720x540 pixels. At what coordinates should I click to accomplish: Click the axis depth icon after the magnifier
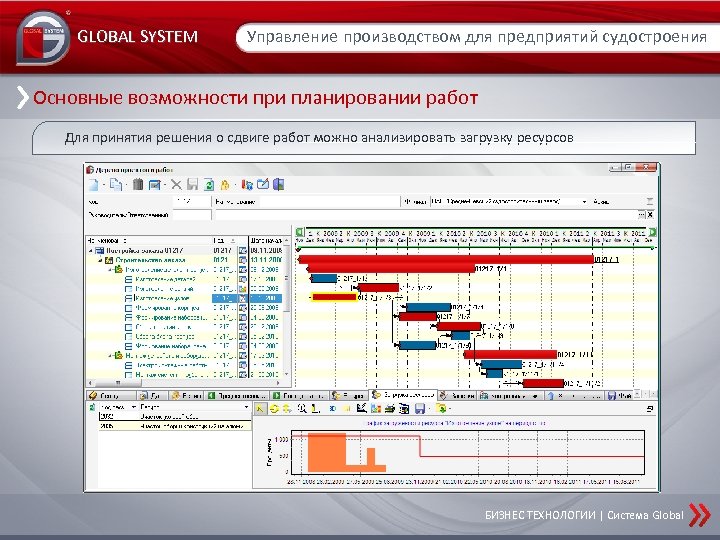click(x=315, y=408)
